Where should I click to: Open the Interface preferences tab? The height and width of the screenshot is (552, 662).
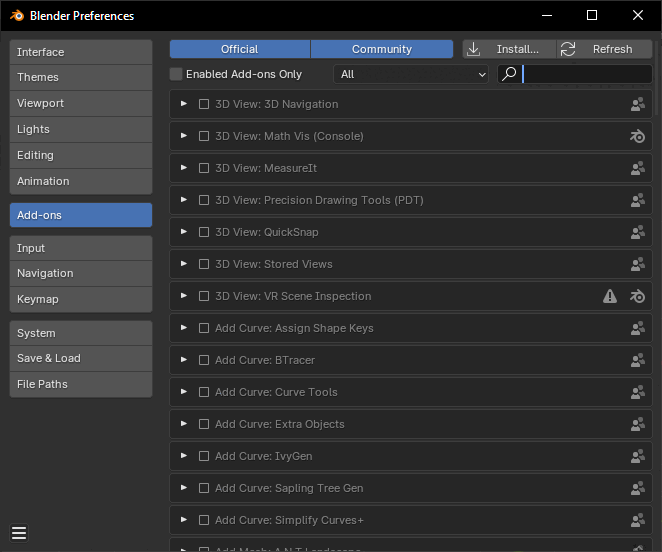pos(81,52)
